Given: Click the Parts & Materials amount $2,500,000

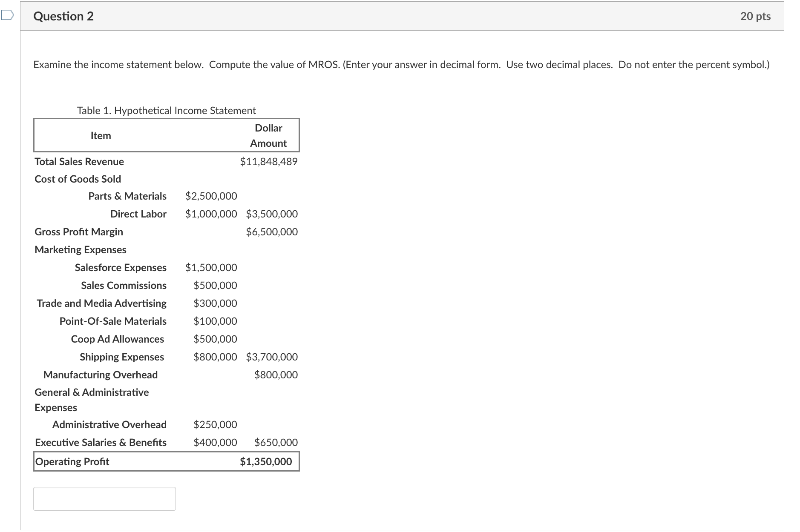Looking at the screenshot, I should [x=211, y=196].
